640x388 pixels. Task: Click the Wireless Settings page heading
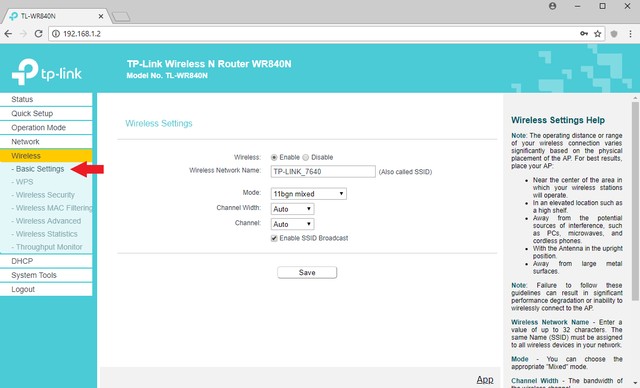pyautogui.click(x=159, y=124)
